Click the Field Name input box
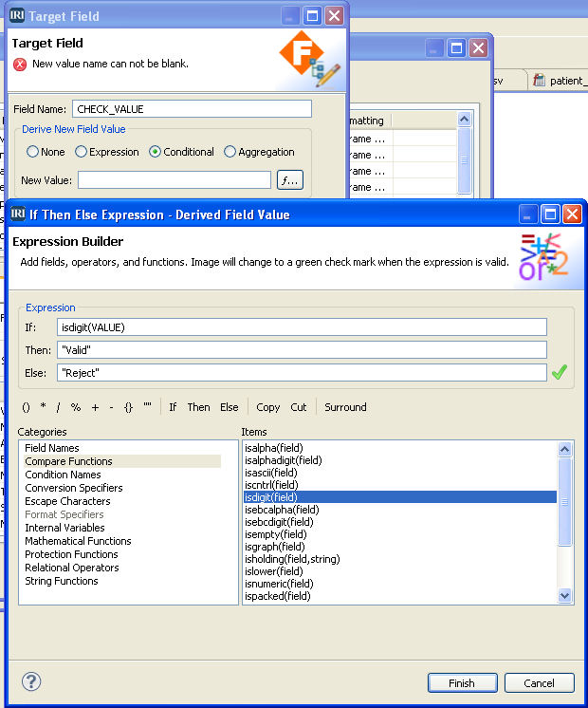Screen dimensions: 588x708 click(x=192, y=109)
